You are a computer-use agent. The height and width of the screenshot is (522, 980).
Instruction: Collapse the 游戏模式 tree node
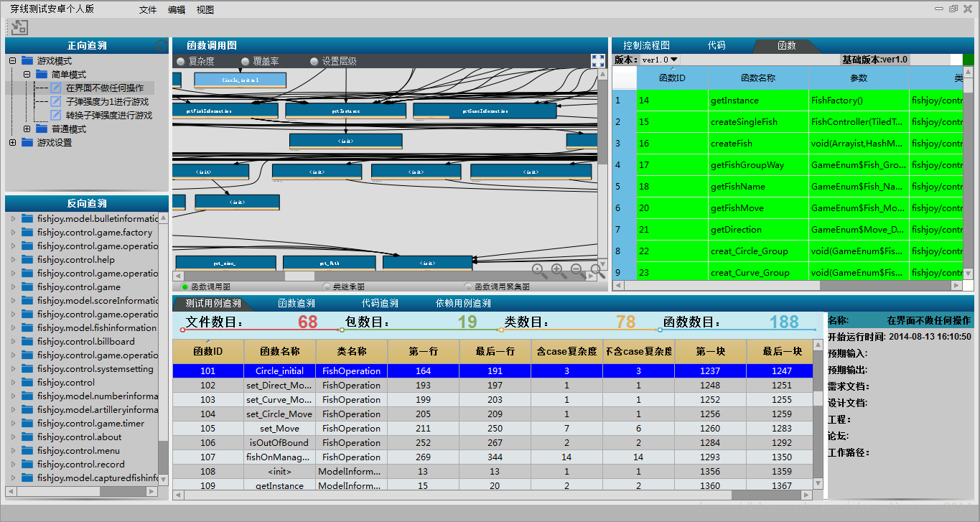pyautogui.click(x=12, y=61)
